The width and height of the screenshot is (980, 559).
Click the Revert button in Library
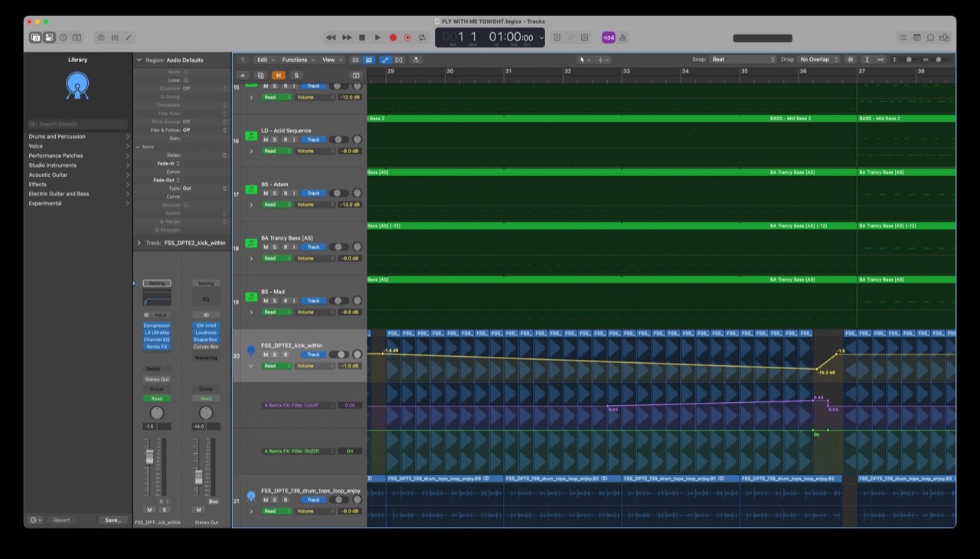61,520
